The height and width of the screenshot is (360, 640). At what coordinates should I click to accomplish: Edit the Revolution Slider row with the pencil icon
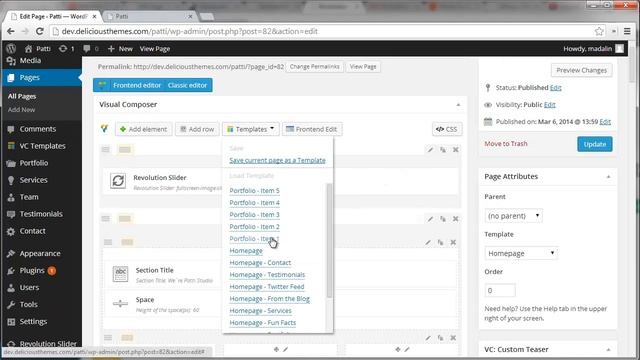tap(430, 150)
